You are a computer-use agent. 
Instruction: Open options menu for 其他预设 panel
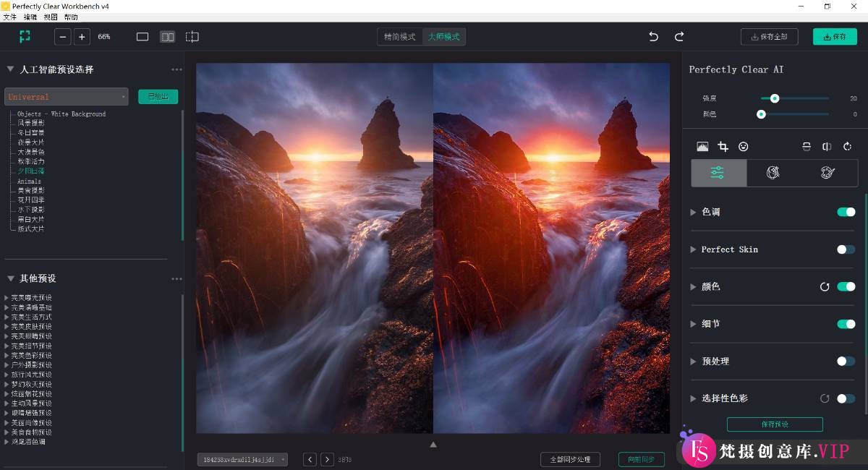(x=176, y=279)
